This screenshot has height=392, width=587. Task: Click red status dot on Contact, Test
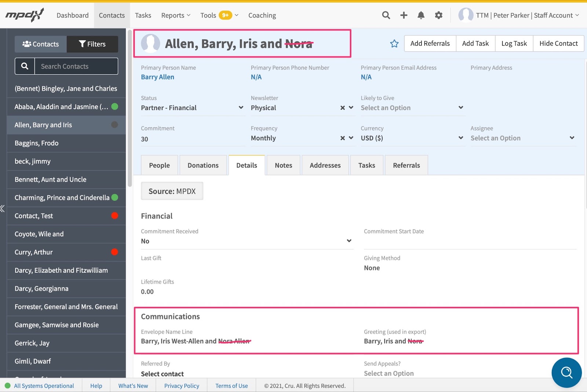(x=114, y=215)
